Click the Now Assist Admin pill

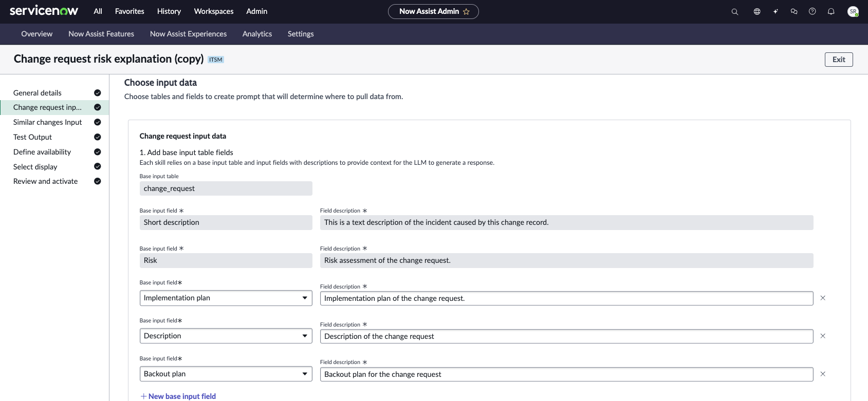433,11
